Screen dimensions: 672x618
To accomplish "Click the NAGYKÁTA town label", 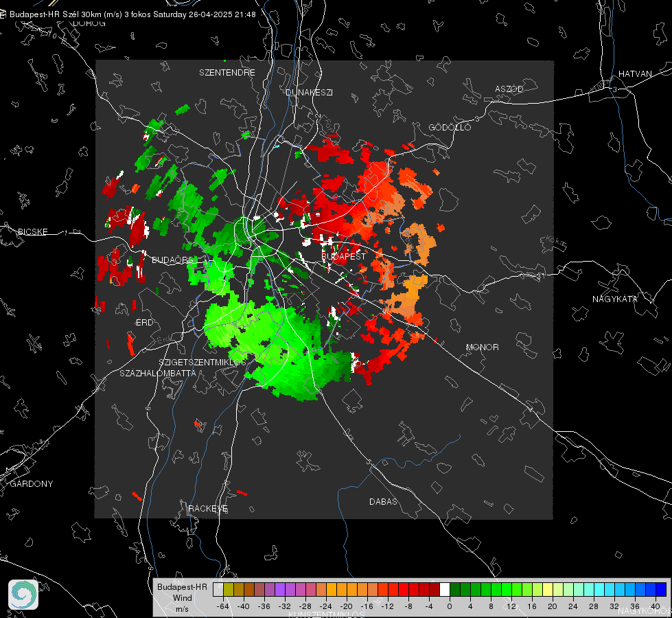I will point(615,299).
